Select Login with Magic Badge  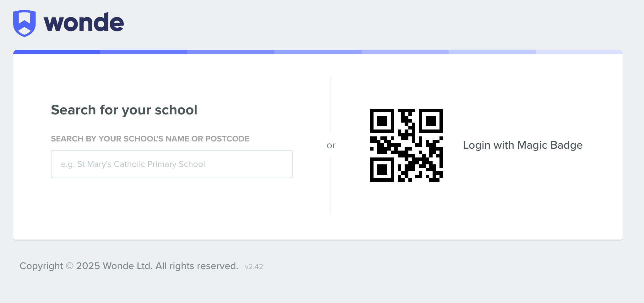point(522,145)
